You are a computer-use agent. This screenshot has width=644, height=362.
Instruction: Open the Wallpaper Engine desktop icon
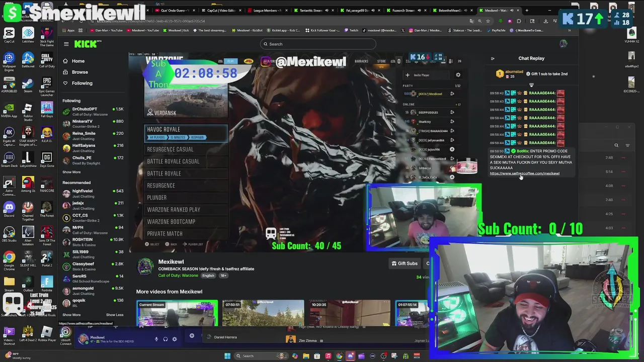click(9, 62)
